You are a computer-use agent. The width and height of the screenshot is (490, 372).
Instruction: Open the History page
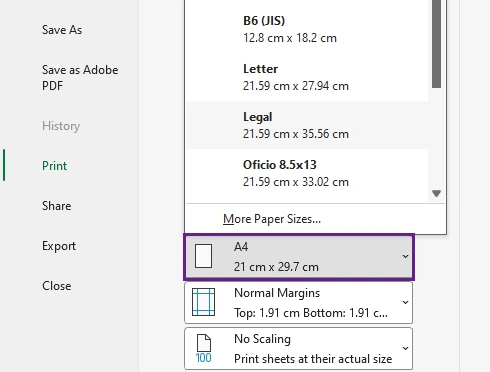pyautogui.click(x=61, y=126)
